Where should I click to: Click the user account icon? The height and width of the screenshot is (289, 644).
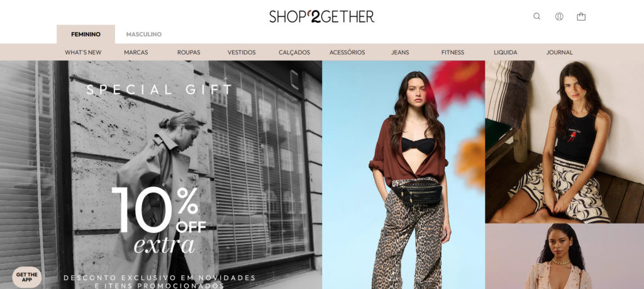pos(559,16)
